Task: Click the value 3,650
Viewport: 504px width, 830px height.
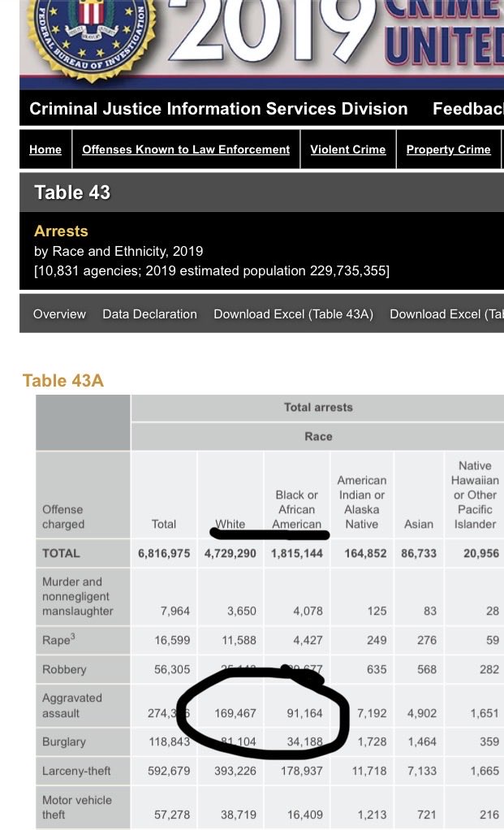Action: (242, 611)
